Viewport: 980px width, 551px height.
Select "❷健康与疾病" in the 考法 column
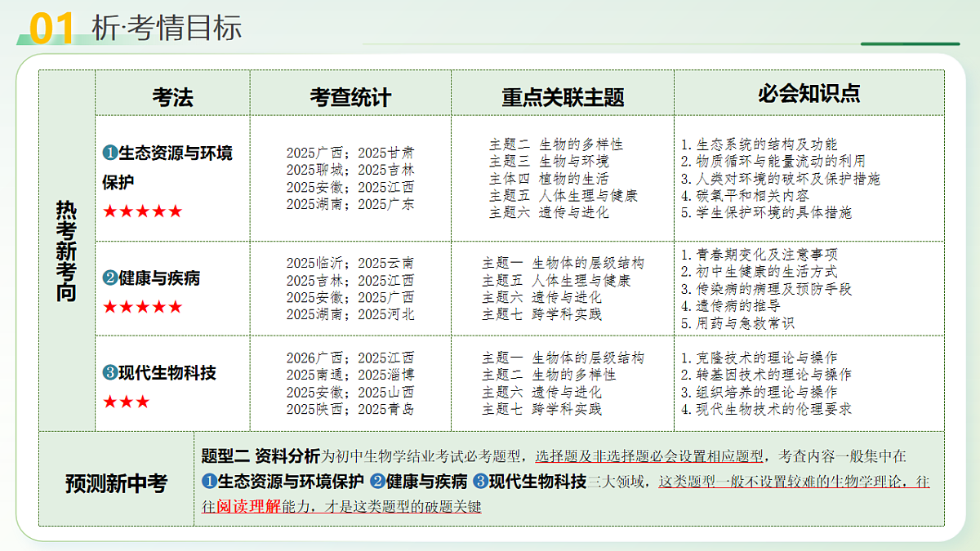[x=151, y=278]
